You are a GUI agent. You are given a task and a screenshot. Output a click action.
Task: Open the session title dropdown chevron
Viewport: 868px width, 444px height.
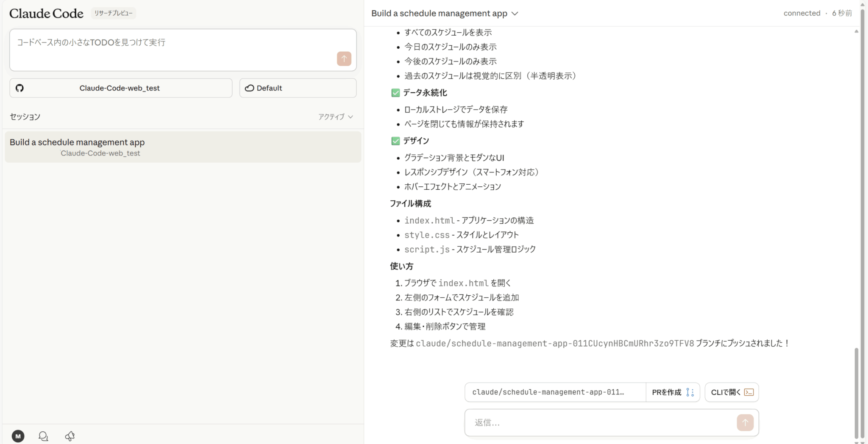(x=515, y=14)
